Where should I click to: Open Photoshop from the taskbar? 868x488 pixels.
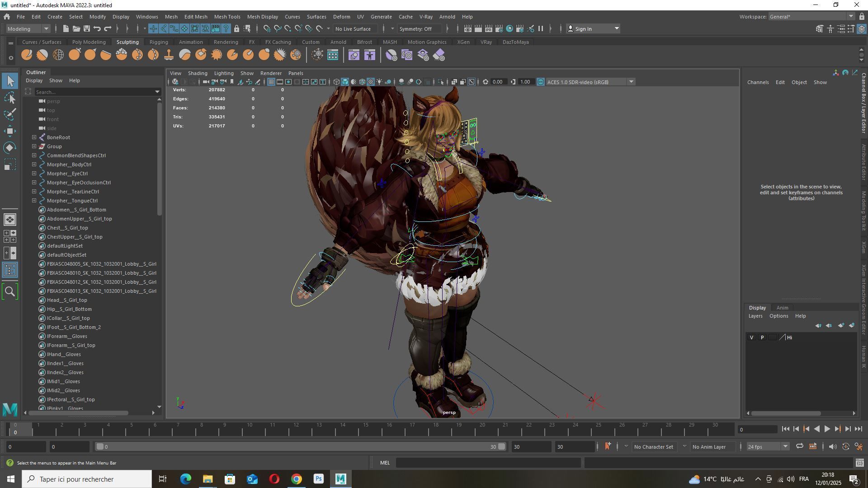pyautogui.click(x=318, y=479)
